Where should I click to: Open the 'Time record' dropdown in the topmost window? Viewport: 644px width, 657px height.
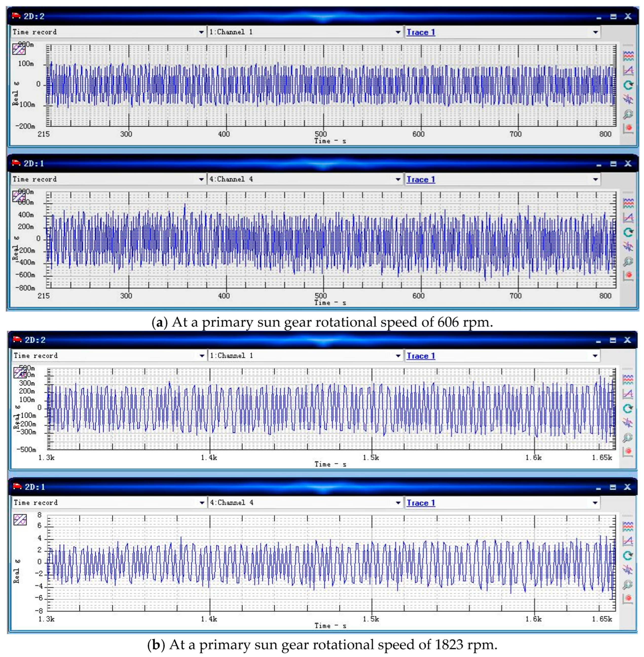coord(201,32)
